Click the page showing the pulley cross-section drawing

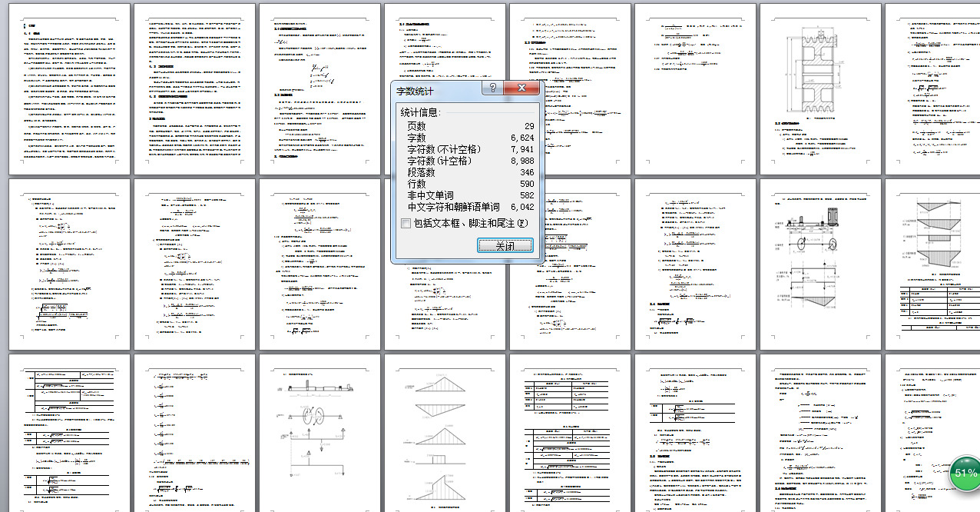[820, 89]
